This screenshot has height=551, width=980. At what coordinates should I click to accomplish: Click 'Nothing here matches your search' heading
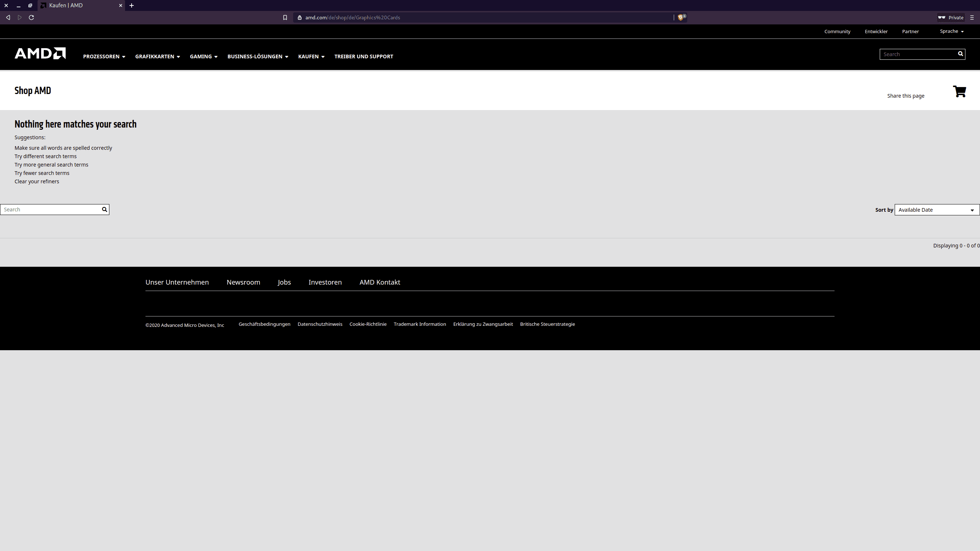[x=75, y=124]
